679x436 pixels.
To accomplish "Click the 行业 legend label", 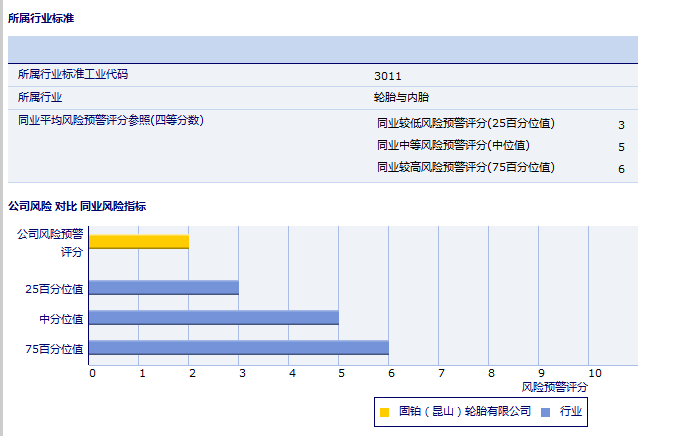I will (571, 411).
